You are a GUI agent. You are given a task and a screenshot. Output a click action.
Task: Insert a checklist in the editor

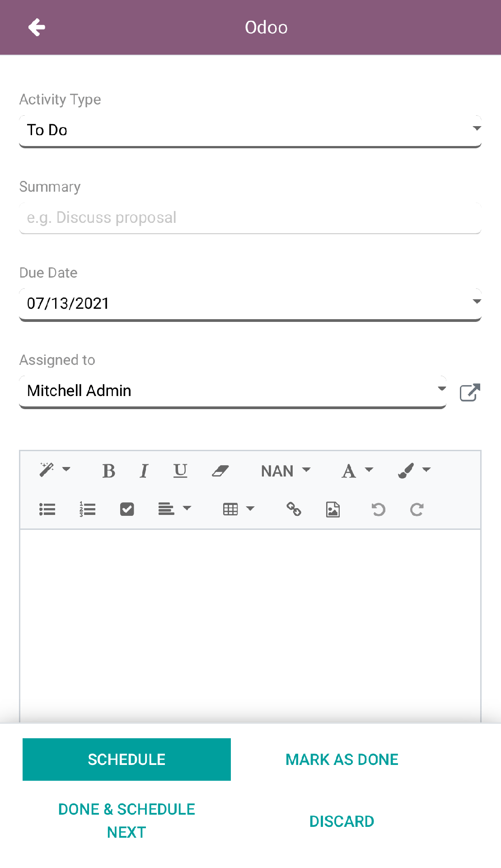coord(127,509)
